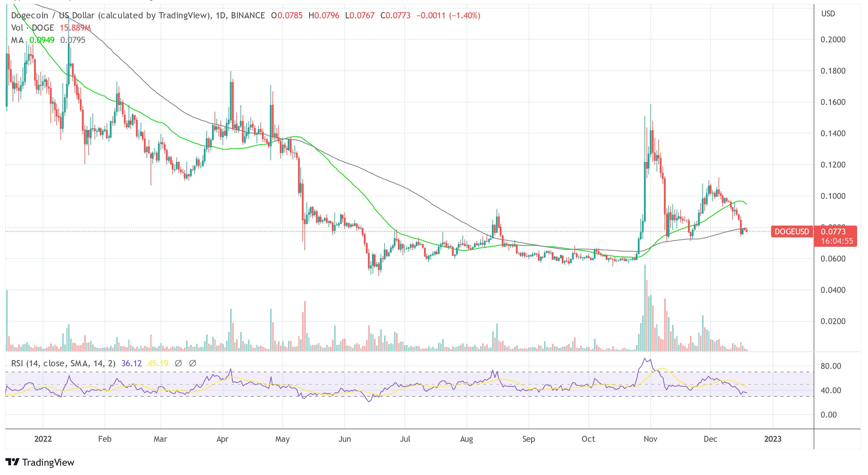Select the DOGEUSD price label tag

click(792, 231)
